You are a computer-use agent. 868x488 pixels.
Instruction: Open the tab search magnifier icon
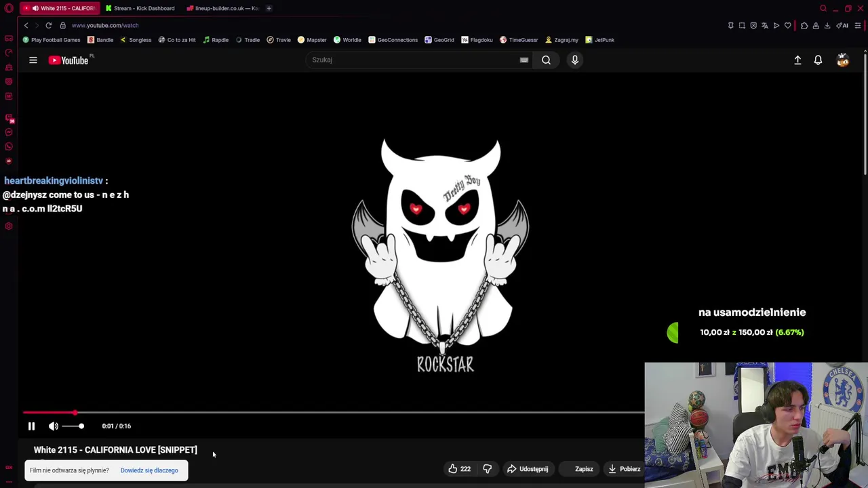tap(823, 8)
